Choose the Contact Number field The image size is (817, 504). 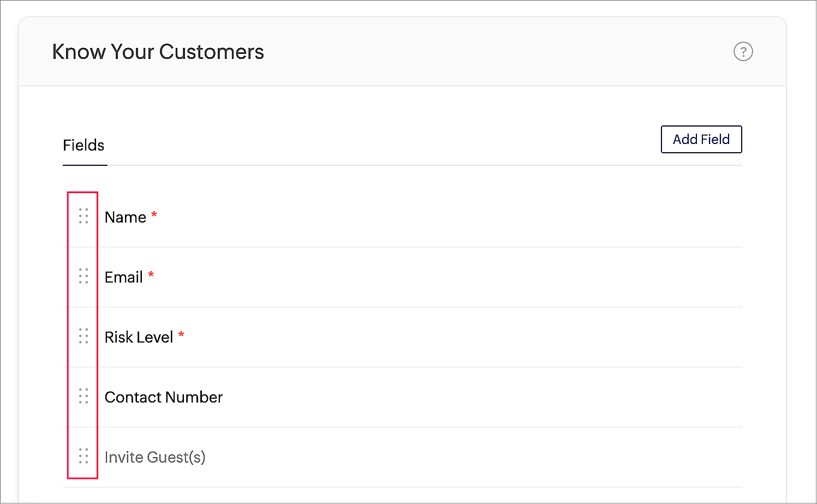[164, 397]
